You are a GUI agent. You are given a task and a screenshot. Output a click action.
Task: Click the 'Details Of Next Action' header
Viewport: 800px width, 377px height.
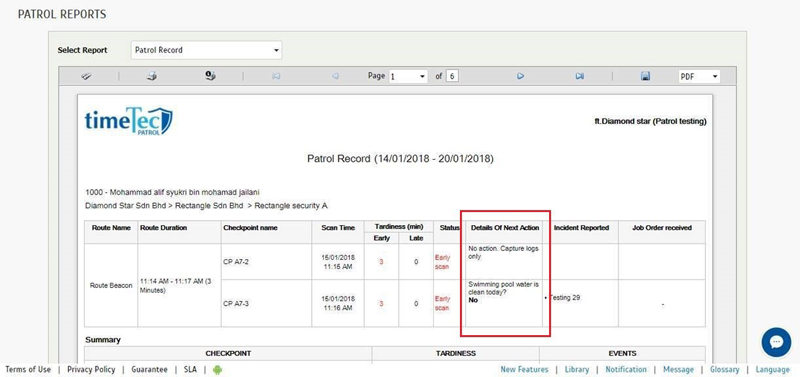pyautogui.click(x=505, y=228)
